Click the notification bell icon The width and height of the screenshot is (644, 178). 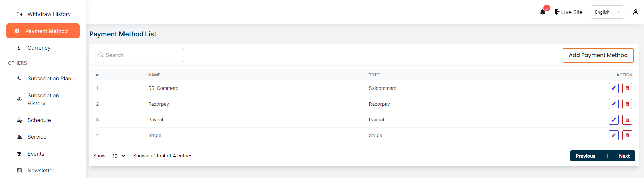[543, 12]
